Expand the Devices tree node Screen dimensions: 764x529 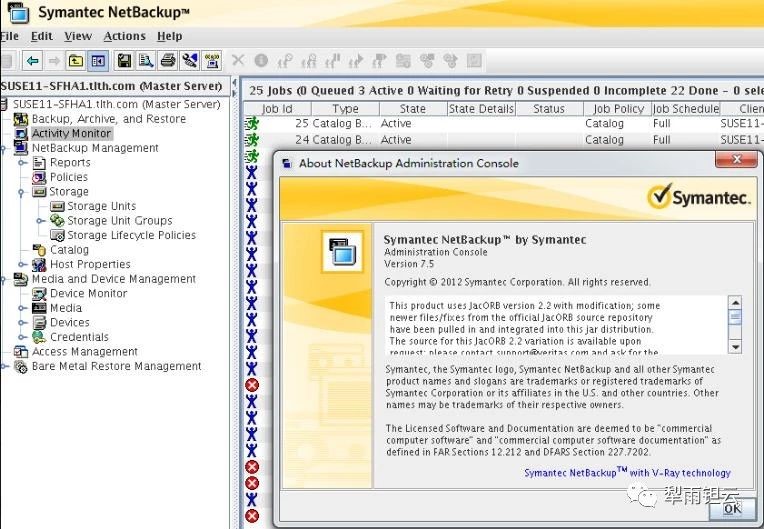pyautogui.click(x=22, y=322)
